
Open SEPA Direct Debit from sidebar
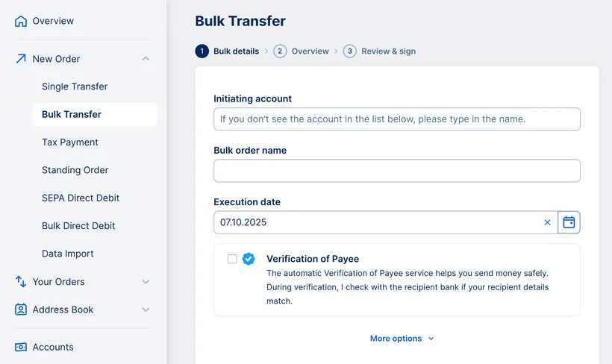(81, 198)
